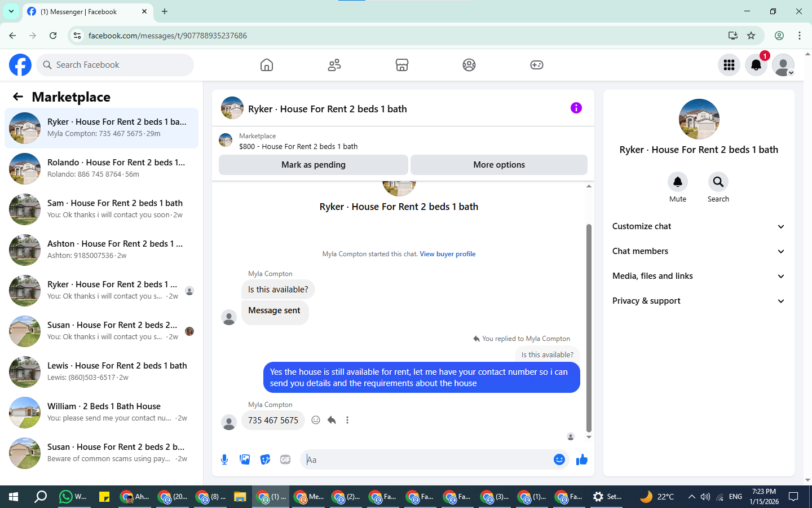
Task: Open the Rolando House For Rent conversation
Action: (x=101, y=169)
